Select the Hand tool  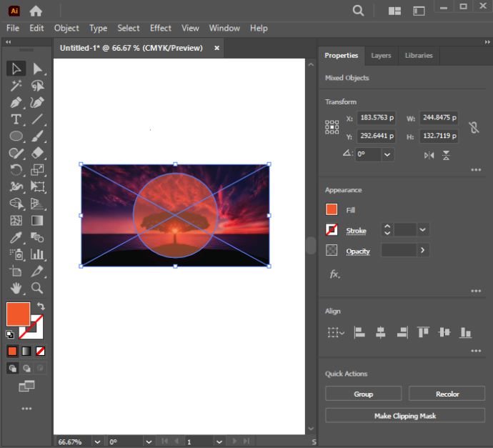tap(16, 288)
